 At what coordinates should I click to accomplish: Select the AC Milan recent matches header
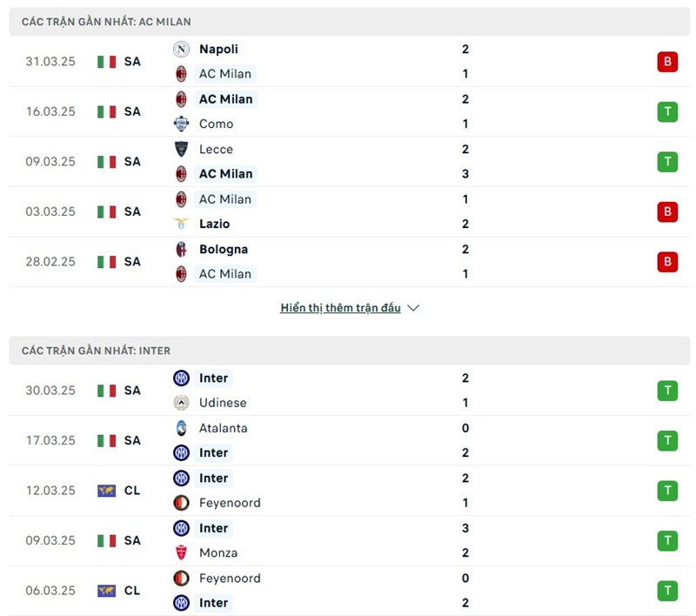(106, 22)
